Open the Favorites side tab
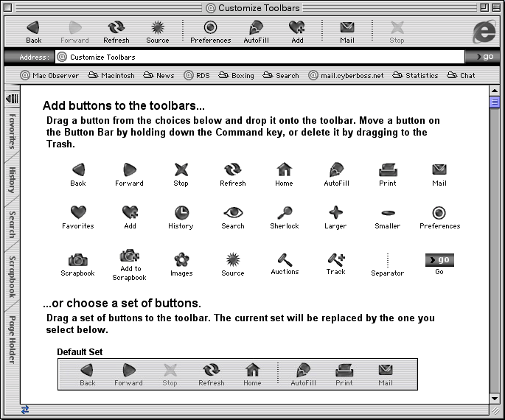Viewport: 505px width, 420px height. pos(12,131)
